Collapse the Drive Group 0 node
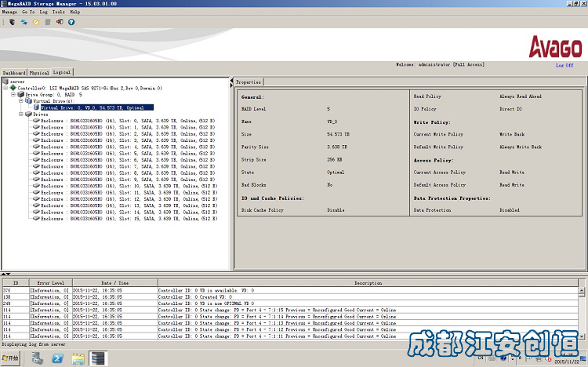Viewport: 588px width, 367px height. click(x=13, y=95)
